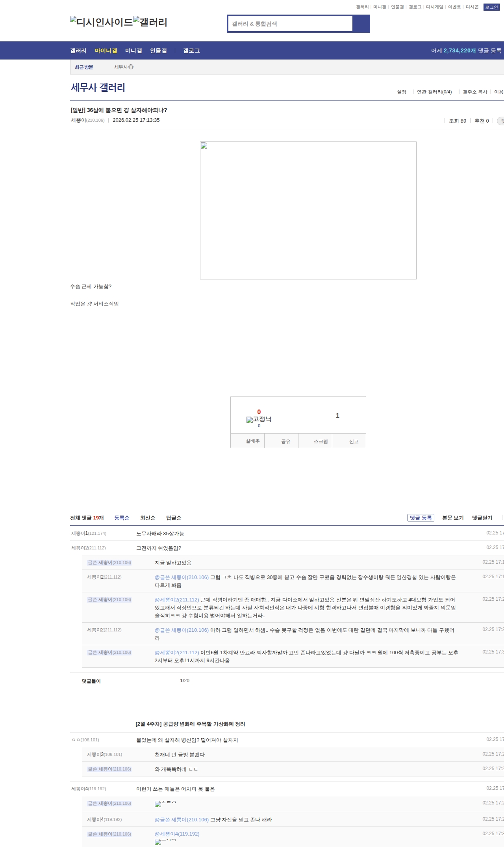Click the blue search button beside the search box
This screenshot has height=847, width=504.
[361, 24]
